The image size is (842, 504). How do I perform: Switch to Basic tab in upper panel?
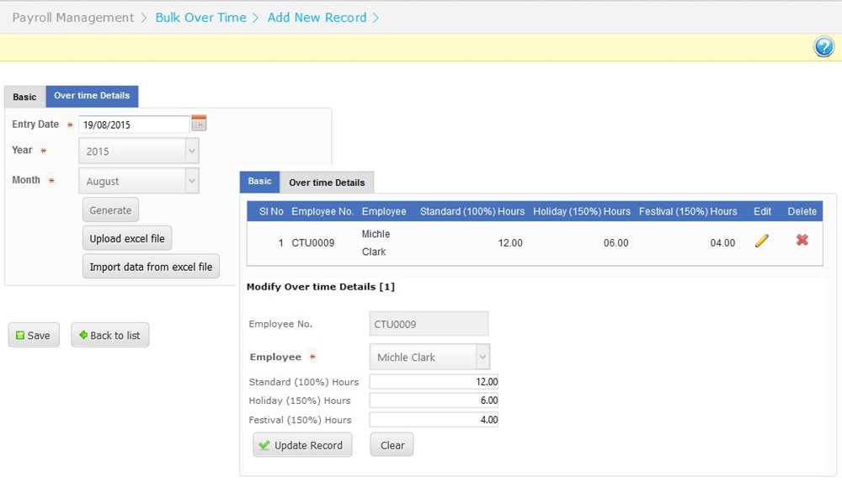(24, 97)
